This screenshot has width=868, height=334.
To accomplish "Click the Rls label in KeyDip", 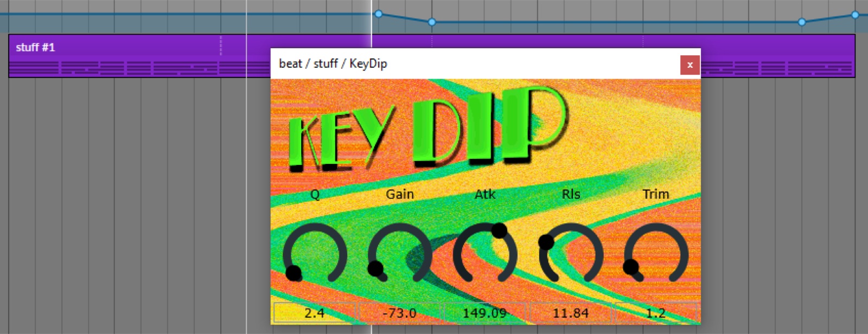I will (x=571, y=194).
